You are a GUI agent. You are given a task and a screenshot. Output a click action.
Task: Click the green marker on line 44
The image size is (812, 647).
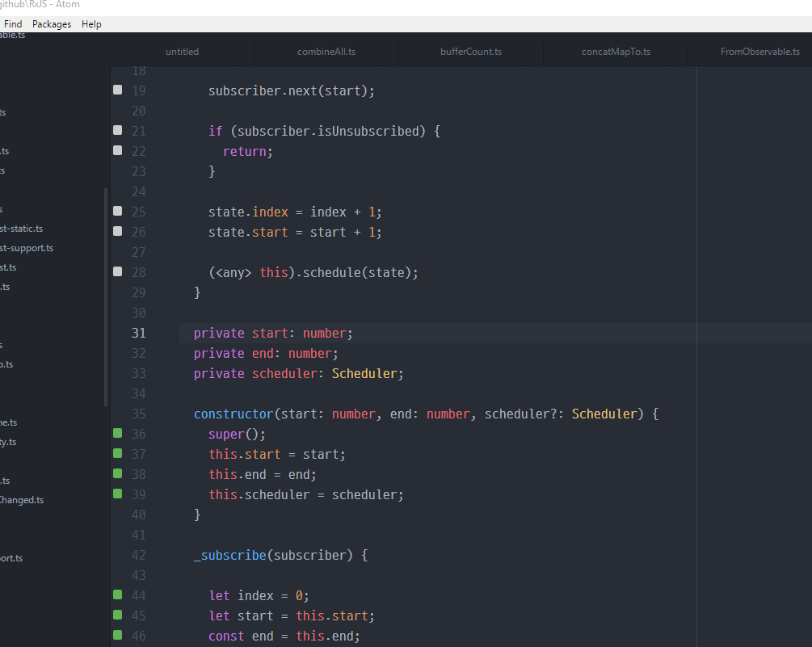click(117, 594)
